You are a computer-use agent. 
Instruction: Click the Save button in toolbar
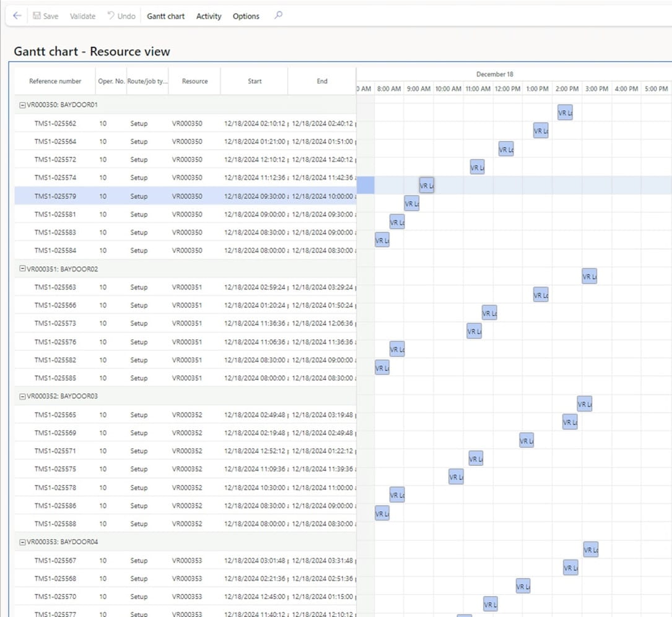click(45, 16)
